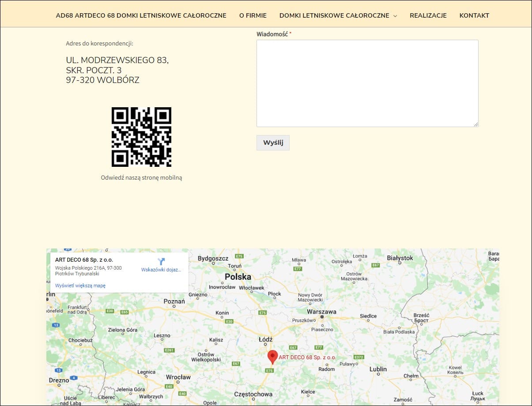Viewport: 532px width, 406px height.
Task: Click the ART DECO 68 Sp. z o.o. marker label
Action: (x=307, y=357)
